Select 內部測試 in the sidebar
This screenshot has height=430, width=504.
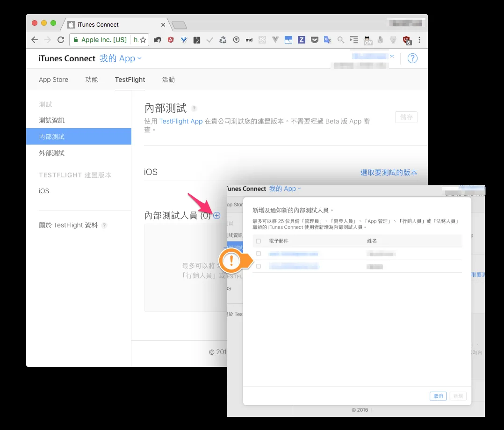(79, 136)
